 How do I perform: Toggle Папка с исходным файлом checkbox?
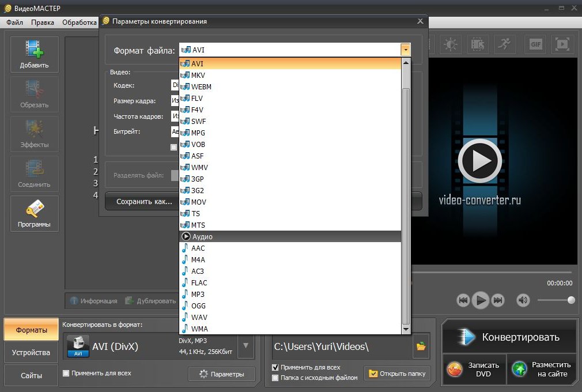point(275,378)
